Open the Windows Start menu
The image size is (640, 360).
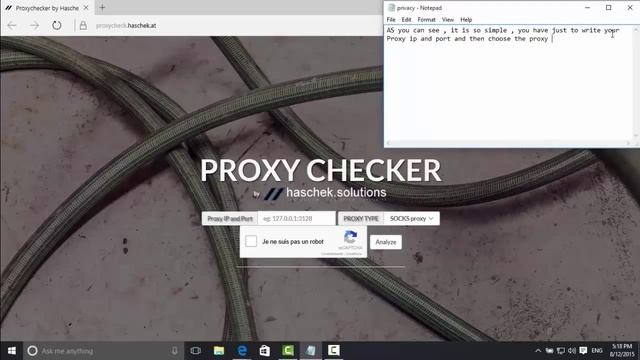click(x=11, y=351)
